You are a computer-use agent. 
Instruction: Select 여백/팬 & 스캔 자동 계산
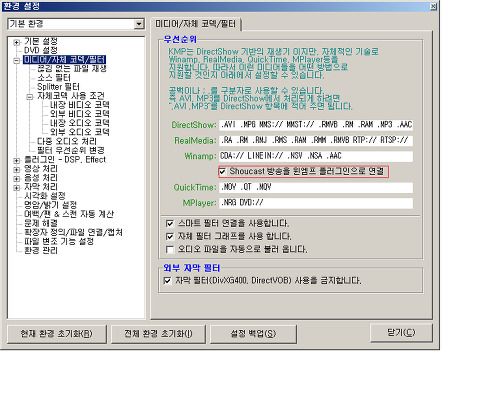point(69,214)
